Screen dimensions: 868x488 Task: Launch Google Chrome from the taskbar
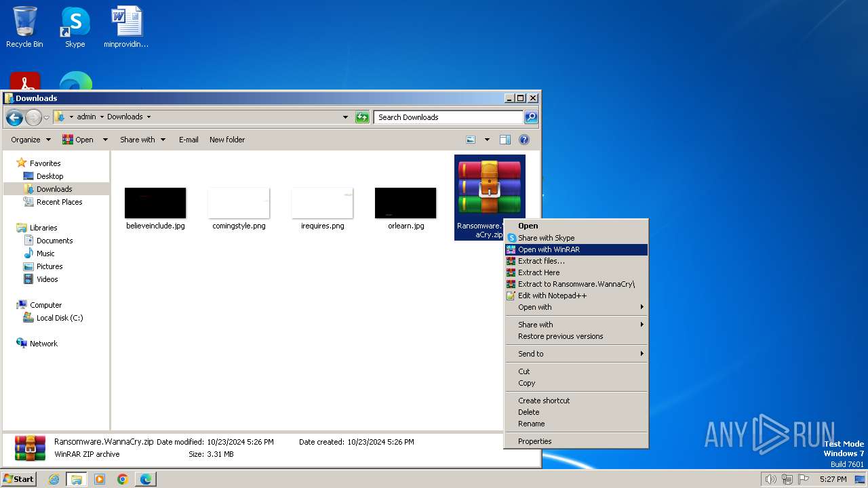tap(123, 479)
